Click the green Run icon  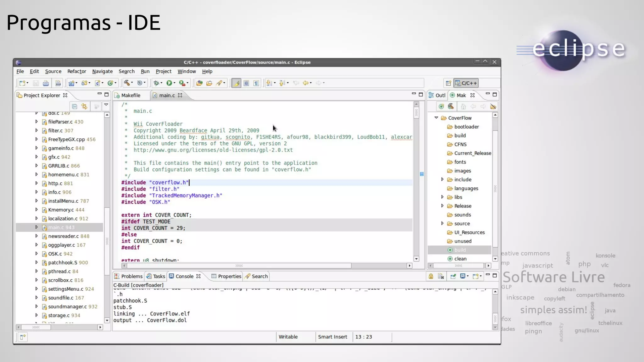point(169,83)
